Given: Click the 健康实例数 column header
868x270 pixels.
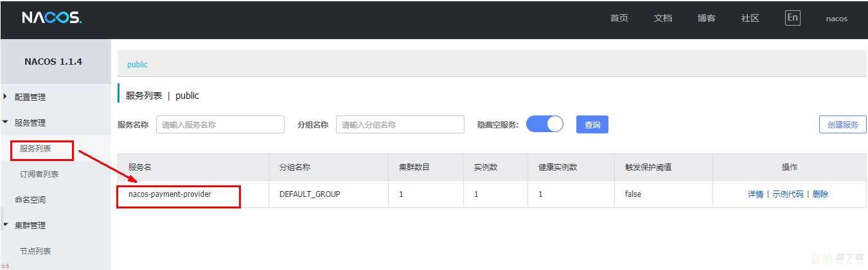Looking at the screenshot, I should click(x=558, y=167).
